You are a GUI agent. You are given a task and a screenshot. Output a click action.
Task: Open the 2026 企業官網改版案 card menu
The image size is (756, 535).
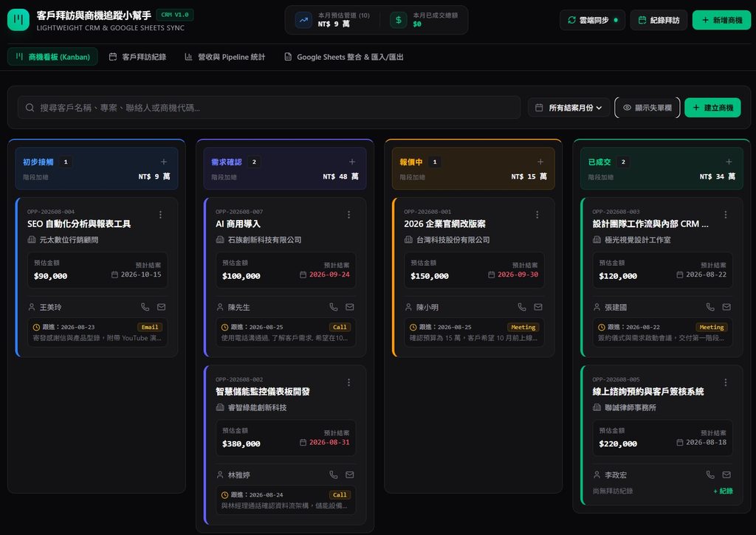pos(537,215)
